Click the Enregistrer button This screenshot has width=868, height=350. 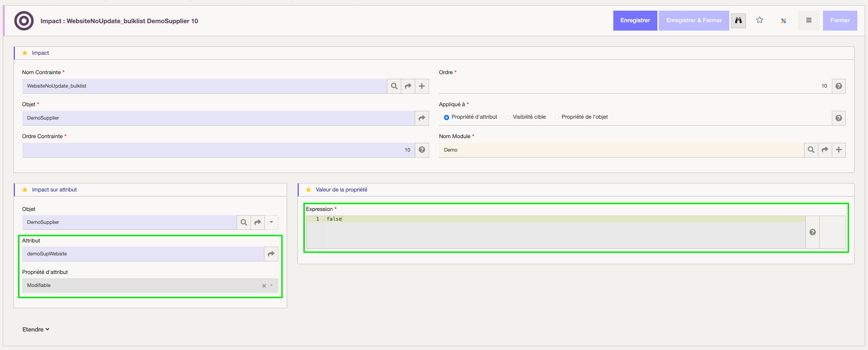[635, 20]
